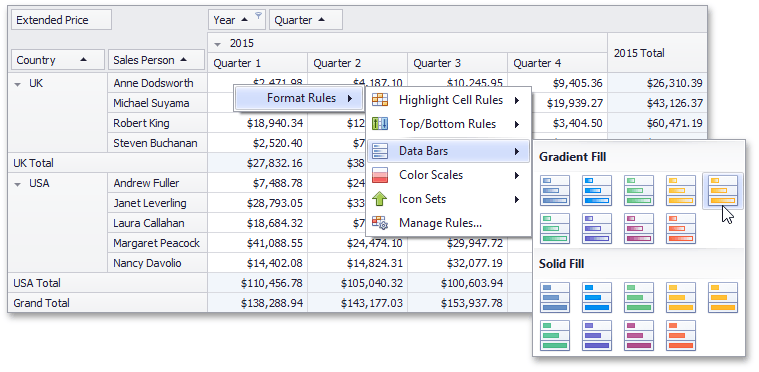Image resolution: width=759 pixels, height=372 pixels.
Task: Choose the light blue gradient fill data bar
Action: click(597, 191)
